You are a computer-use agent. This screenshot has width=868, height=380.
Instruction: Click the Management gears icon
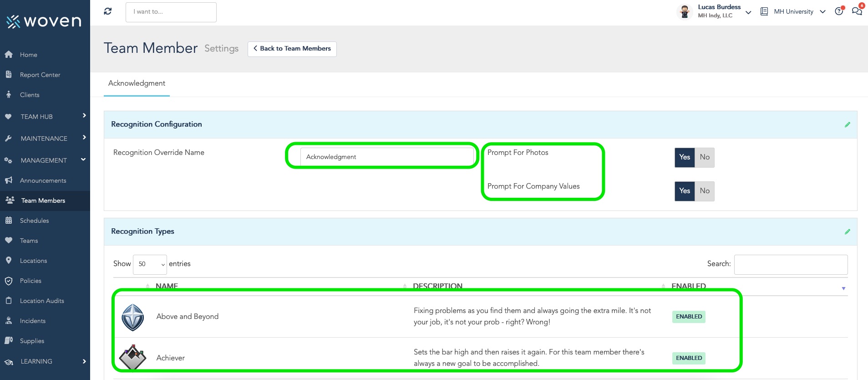click(x=8, y=160)
